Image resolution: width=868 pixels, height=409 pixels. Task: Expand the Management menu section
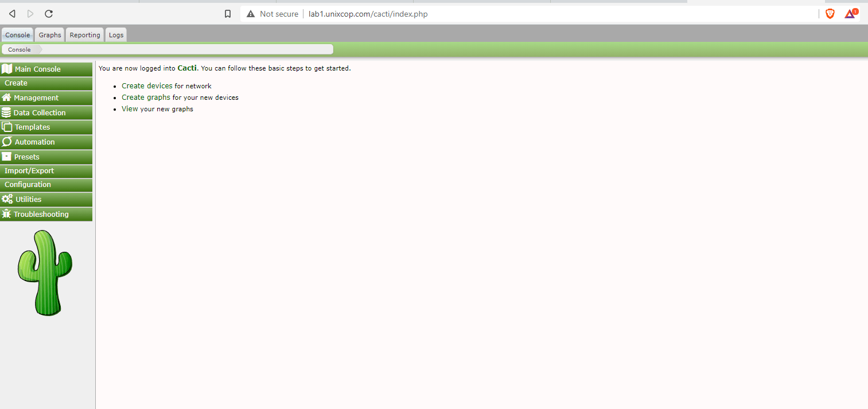click(x=46, y=98)
